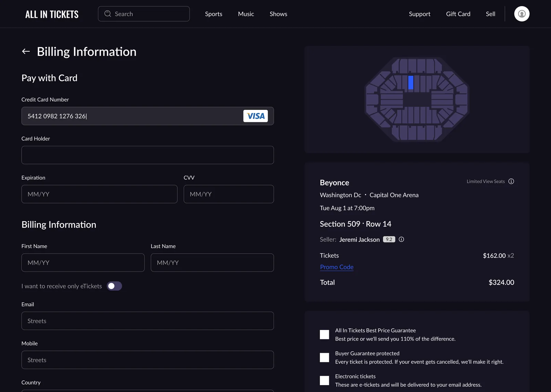Click the Email field
The height and width of the screenshot is (392, 551).
[x=147, y=321]
